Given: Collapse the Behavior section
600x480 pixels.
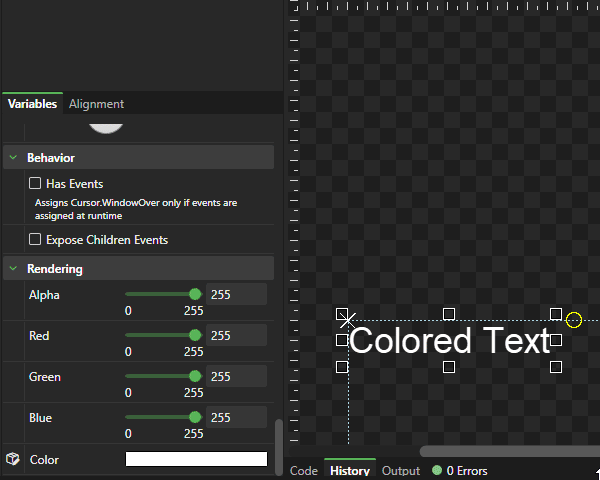Looking at the screenshot, I should [14, 158].
